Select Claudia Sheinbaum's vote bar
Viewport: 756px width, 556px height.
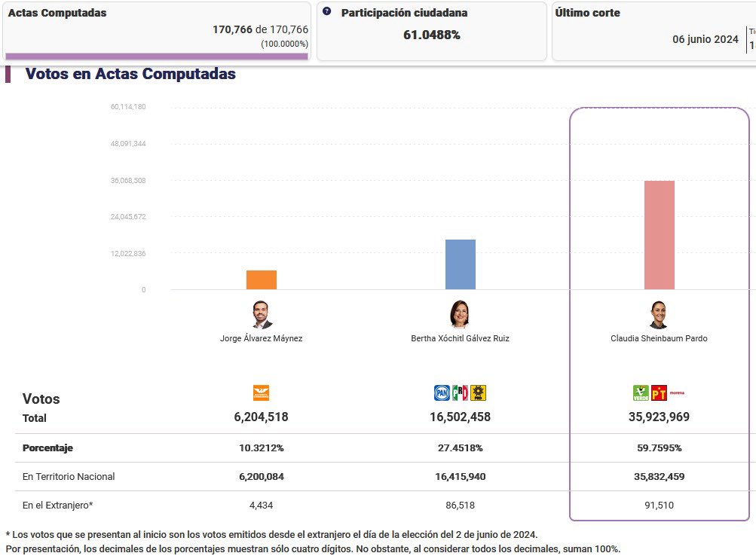click(x=659, y=234)
